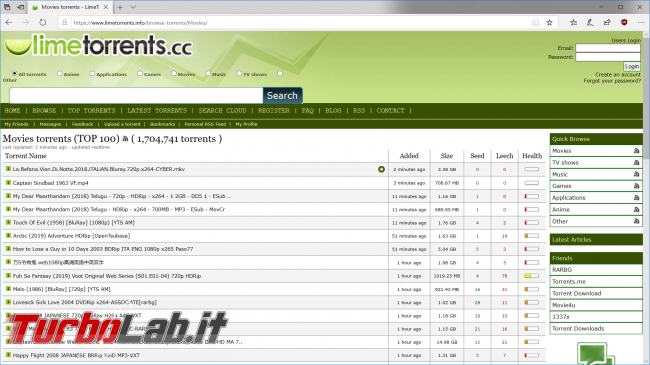The width and height of the screenshot is (650, 365).
Task: Click RSS icon beside TV shows in Quick Browse
Action: (636, 163)
